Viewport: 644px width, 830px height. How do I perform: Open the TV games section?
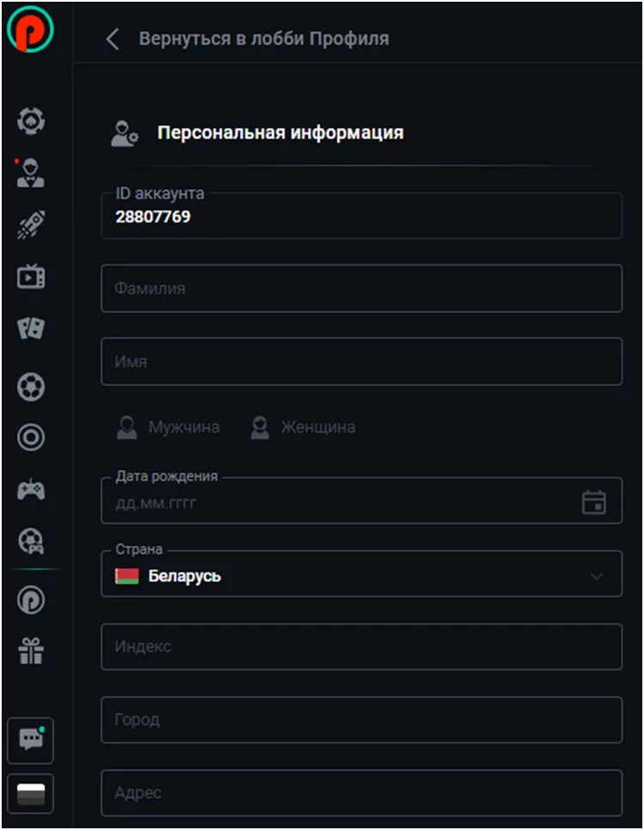pyautogui.click(x=31, y=278)
